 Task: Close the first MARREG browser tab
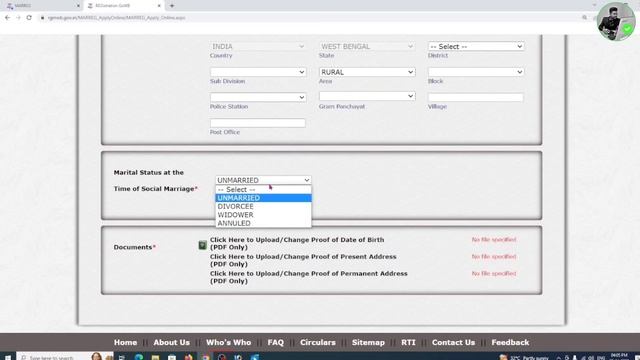78,6
